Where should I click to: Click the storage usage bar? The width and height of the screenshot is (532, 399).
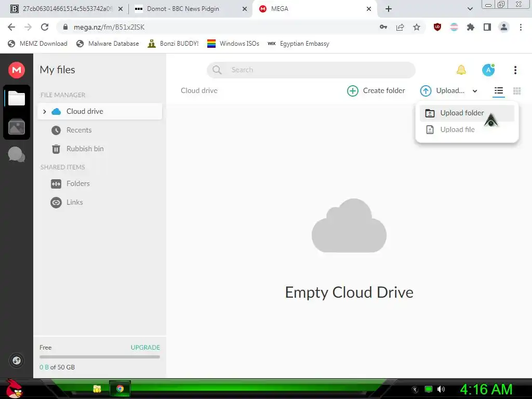[100, 357]
